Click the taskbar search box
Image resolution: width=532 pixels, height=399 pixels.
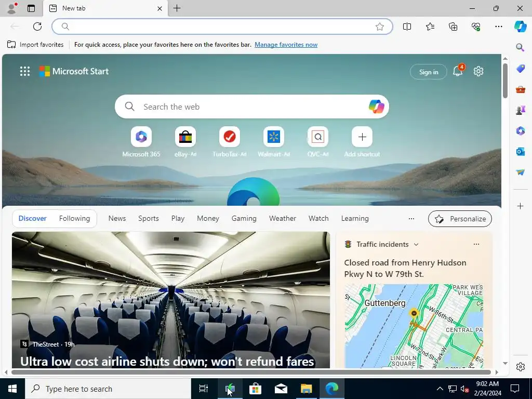[x=108, y=389]
